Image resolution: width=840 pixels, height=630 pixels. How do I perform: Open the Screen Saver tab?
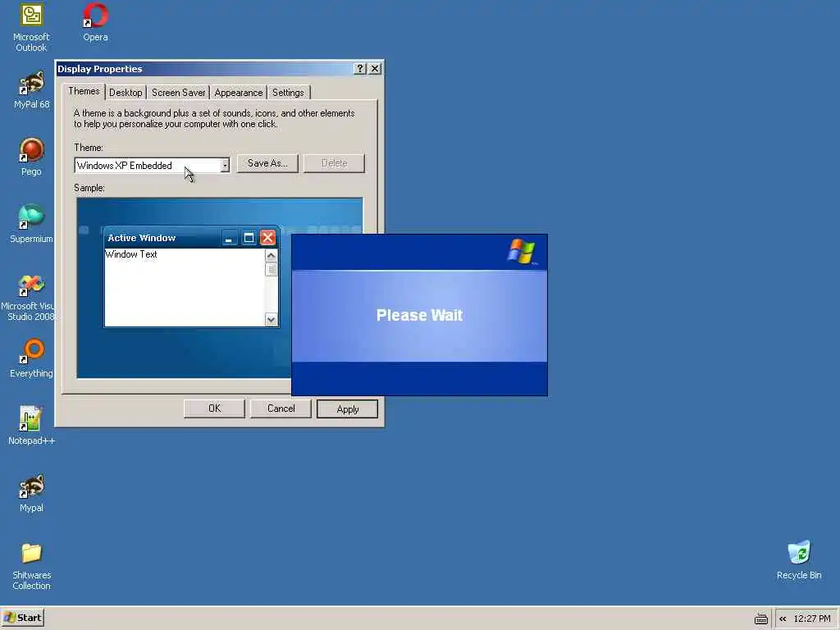pos(178,93)
